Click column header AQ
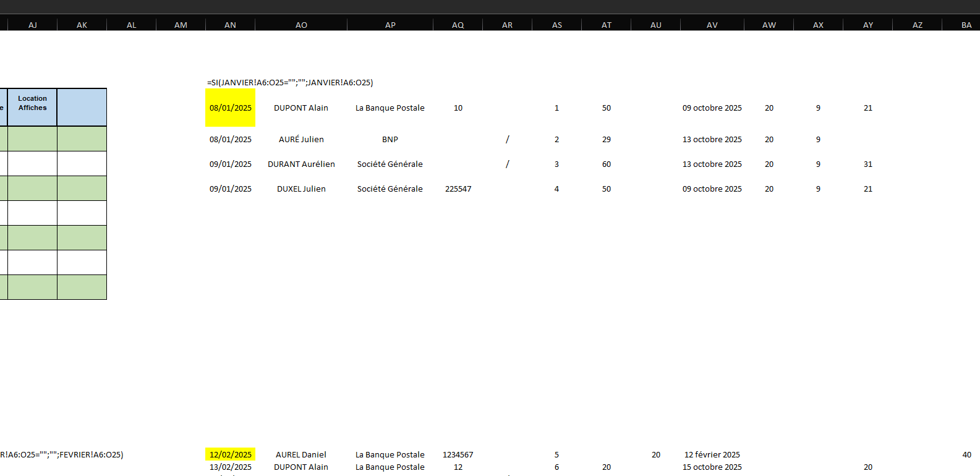Image resolution: width=980 pixels, height=476 pixels. tap(458, 25)
